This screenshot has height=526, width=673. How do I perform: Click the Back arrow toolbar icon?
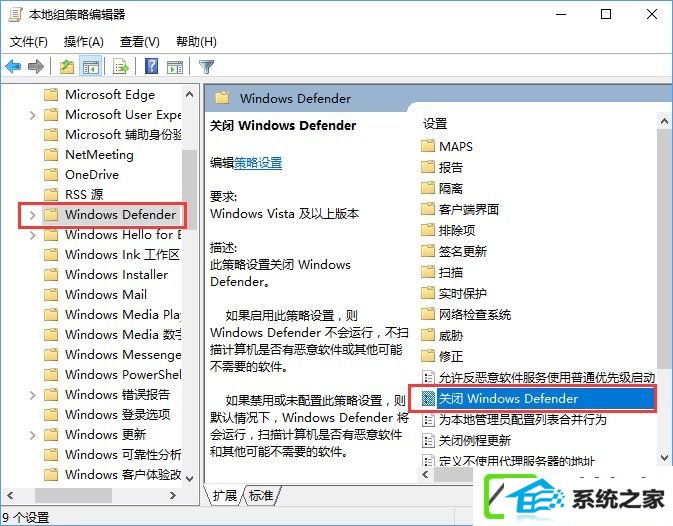[x=13, y=67]
